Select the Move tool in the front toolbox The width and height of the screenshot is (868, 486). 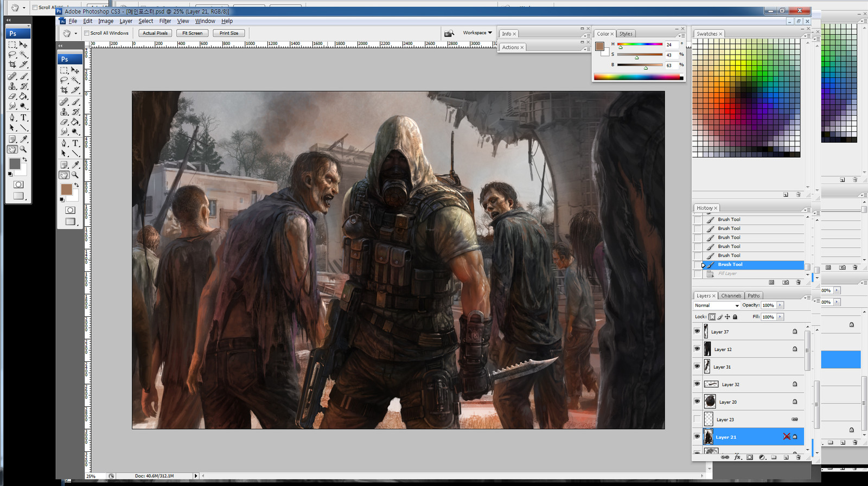75,71
